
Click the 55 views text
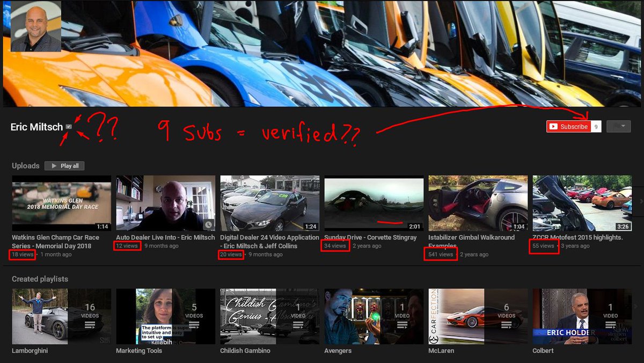[543, 246]
